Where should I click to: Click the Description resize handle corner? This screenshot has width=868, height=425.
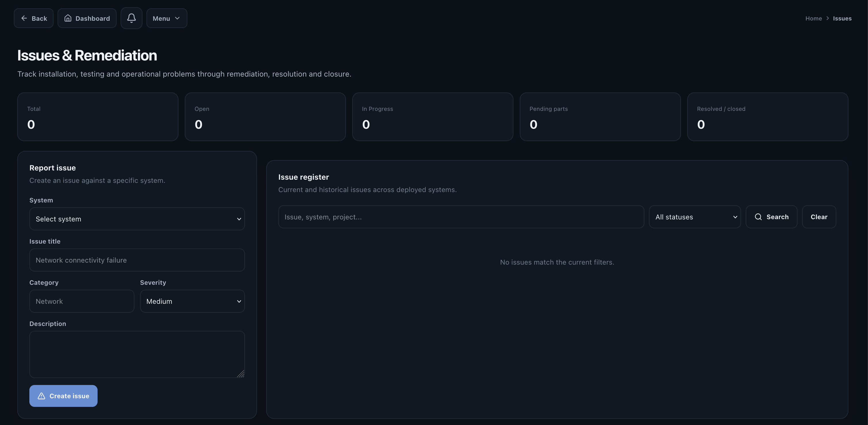(x=241, y=374)
